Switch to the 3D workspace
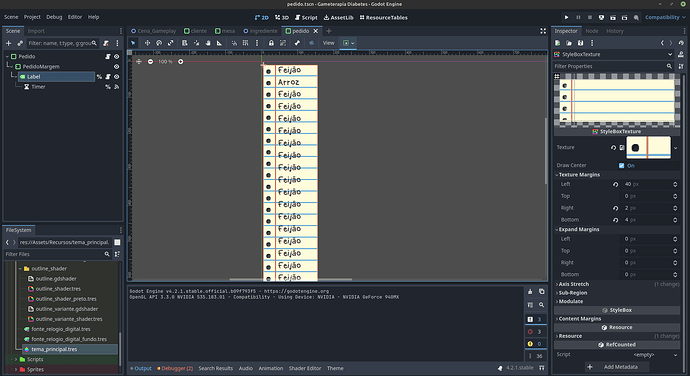690x376 pixels. click(x=282, y=17)
